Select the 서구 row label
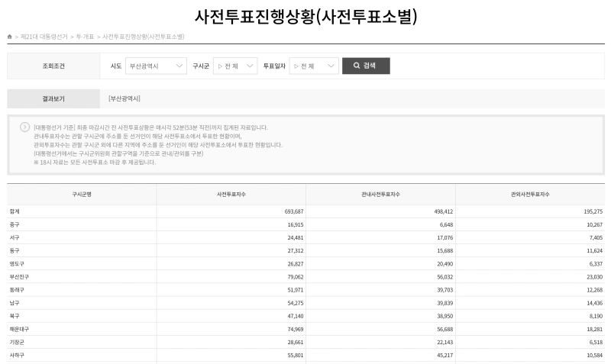This screenshot has height=364, width=611. coord(15,237)
